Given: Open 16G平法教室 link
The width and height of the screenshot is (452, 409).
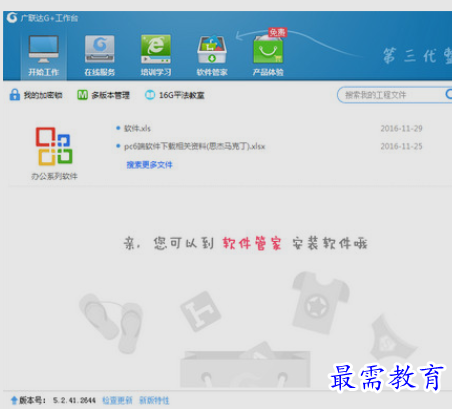Looking at the screenshot, I should pos(181,95).
